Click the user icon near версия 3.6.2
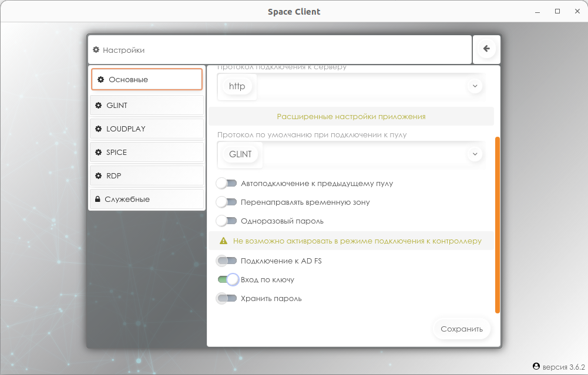 coord(536,366)
